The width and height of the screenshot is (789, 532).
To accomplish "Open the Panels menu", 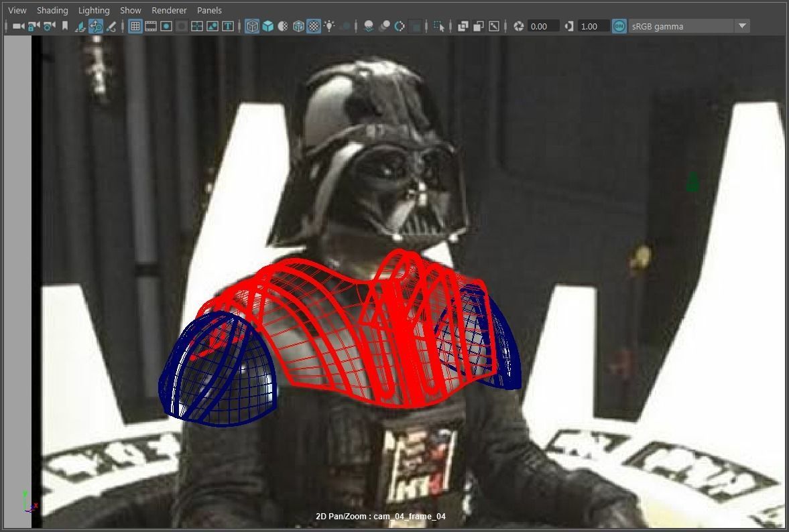I will pos(209,10).
